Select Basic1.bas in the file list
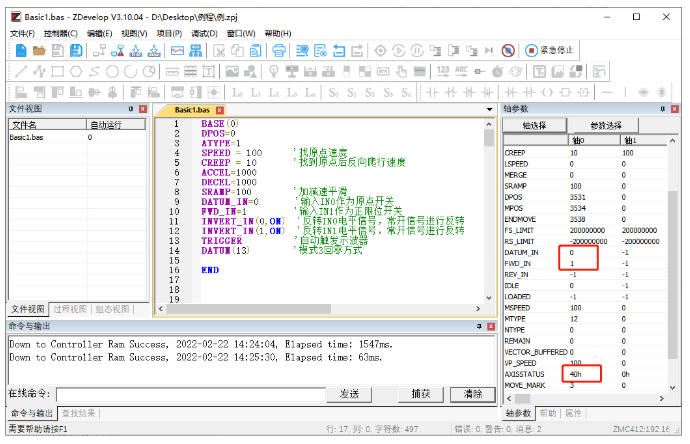Viewport: 690px width, 444px height. click(26, 137)
